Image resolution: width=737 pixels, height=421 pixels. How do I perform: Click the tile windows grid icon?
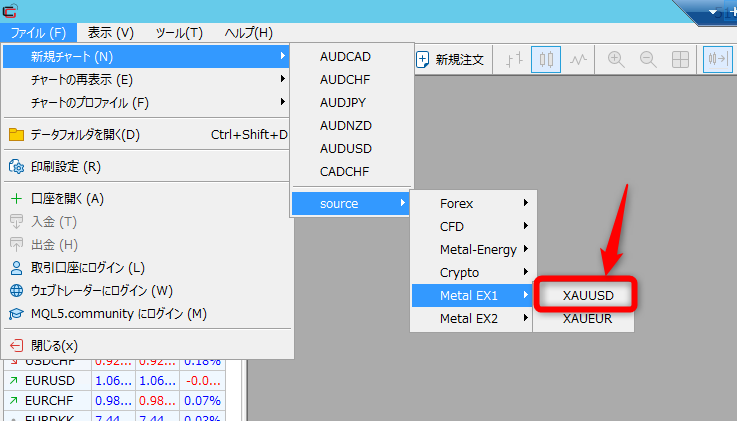[x=680, y=60]
